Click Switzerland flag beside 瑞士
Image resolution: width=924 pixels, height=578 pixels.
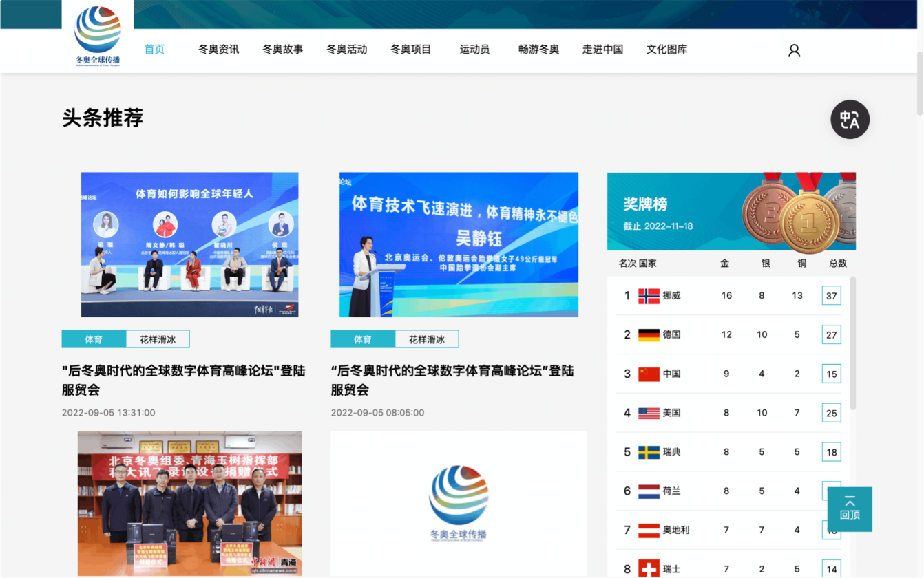649,569
